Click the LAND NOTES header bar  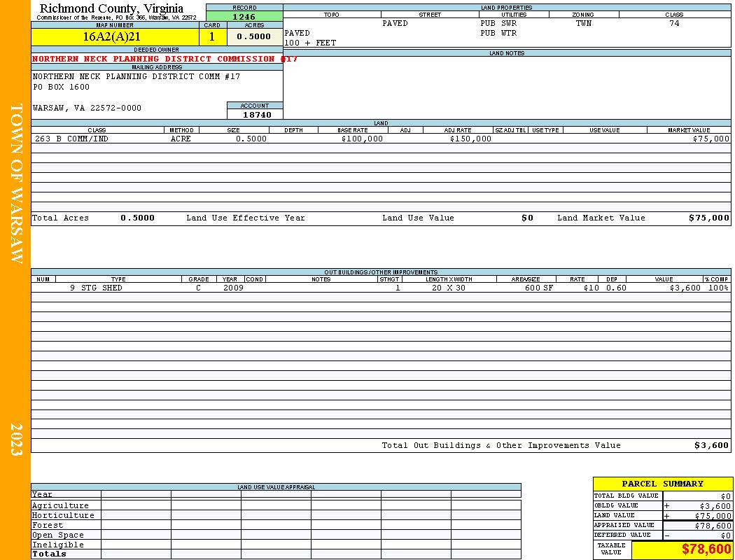pyautogui.click(x=507, y=53)
